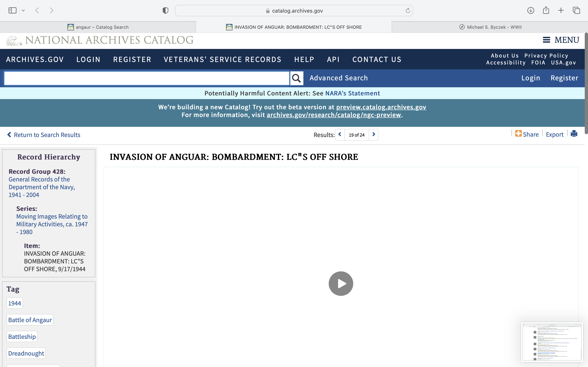This screenshot has height=367, width=588.
Task: Expand the sidebar options chevron
Action: click(23, 10)
